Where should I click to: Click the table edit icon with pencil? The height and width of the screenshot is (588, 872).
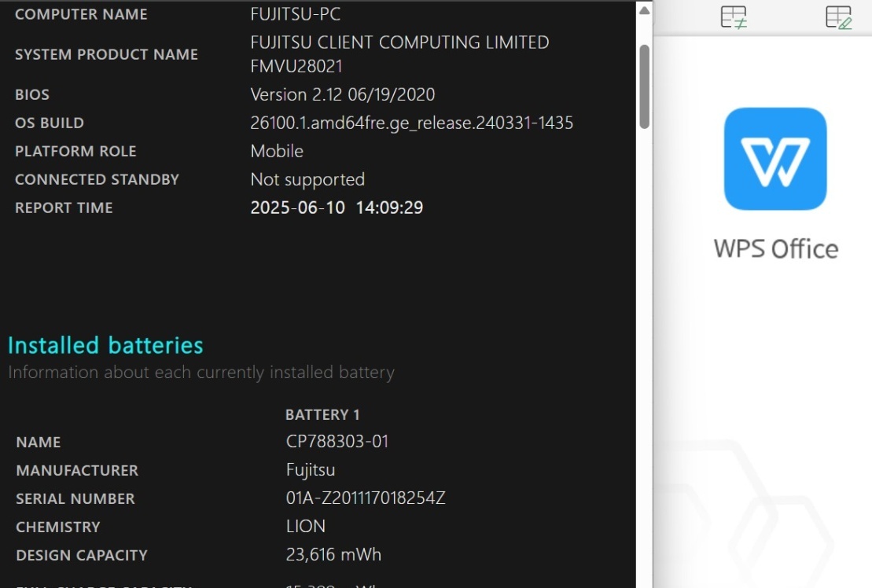tap(839, 17)
